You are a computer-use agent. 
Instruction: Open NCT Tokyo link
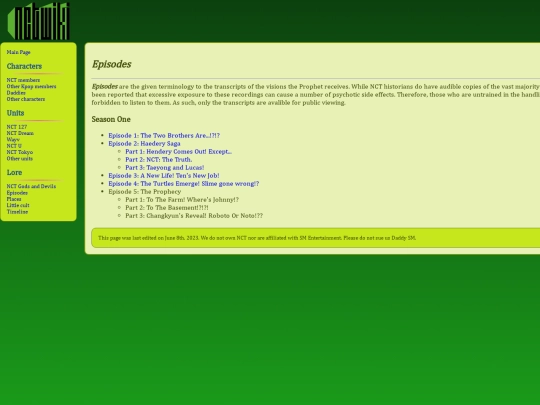click(20, 152)
